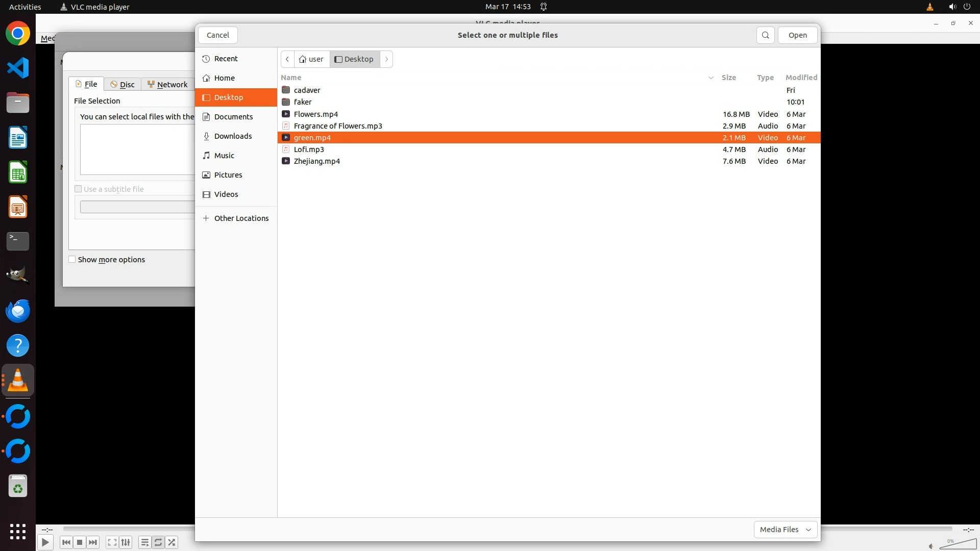
Task: Click the Cancel button
Action: coord(218,35)
